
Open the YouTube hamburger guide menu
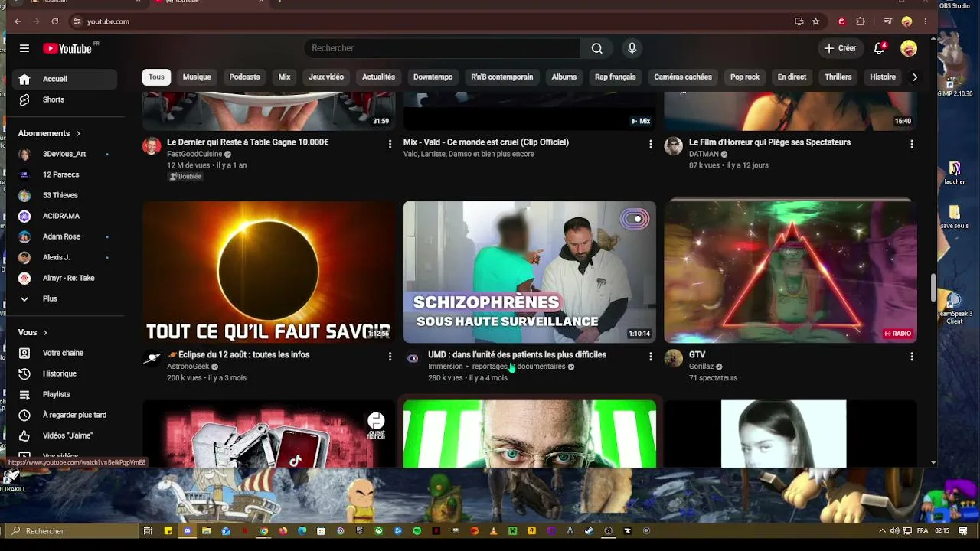24,48
